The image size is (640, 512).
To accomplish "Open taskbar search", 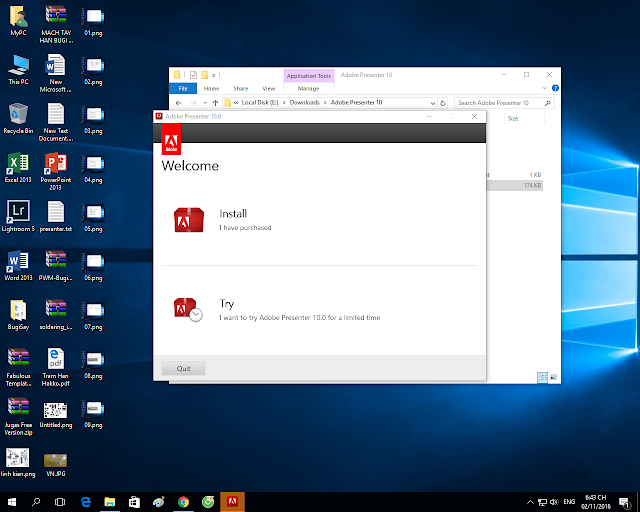I will click(36, 502).
